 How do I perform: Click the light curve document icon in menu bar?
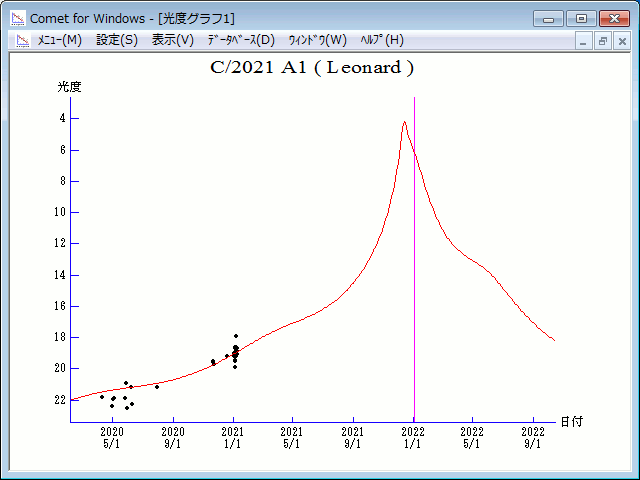point(21,40)
